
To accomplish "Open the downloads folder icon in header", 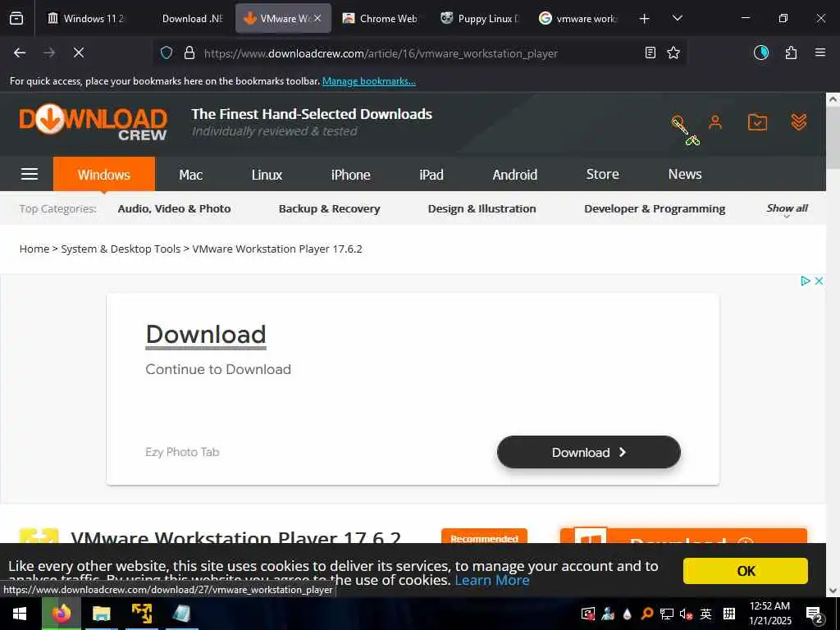I will point(757,123).
